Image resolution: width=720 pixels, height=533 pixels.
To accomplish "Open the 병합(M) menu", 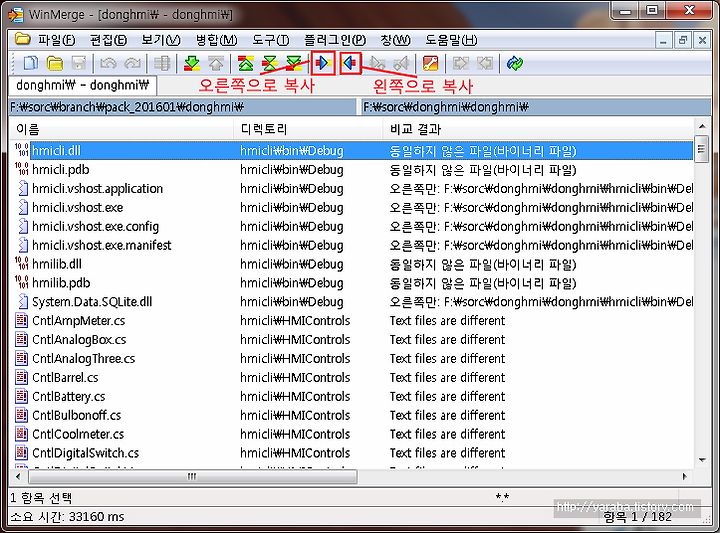I will click(x=216, y=40).
